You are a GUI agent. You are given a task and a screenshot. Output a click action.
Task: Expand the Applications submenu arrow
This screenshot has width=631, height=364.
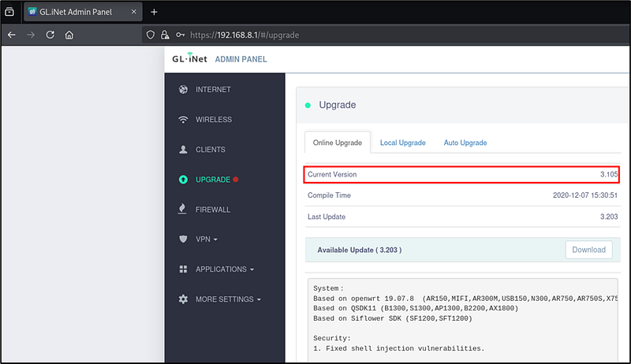(x=252, y=269)
